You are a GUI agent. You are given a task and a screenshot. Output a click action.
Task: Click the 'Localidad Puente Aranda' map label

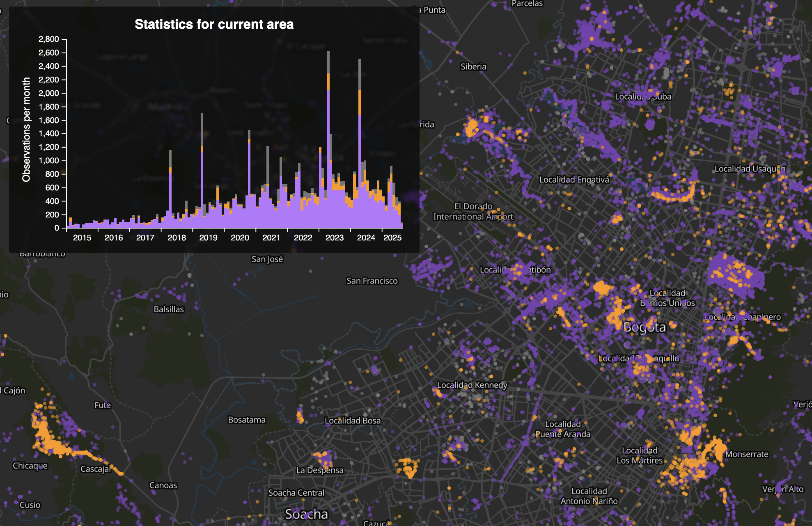563,429
